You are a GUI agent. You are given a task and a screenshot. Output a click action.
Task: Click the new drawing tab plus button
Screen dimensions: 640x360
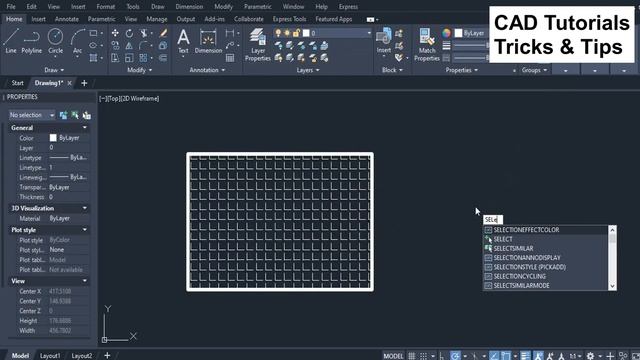(x=84, y=83)
